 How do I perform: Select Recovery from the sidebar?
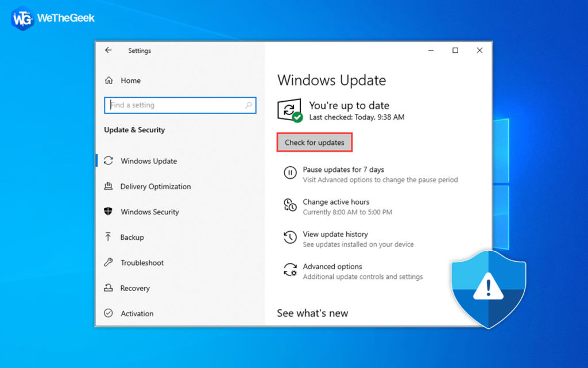point(138,288)
